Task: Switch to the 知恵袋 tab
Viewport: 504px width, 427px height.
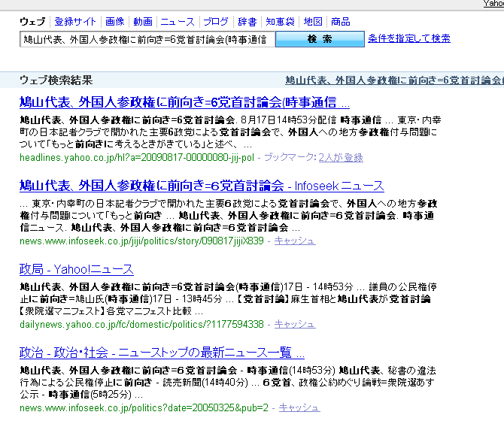Action: [x=280, y=22]
